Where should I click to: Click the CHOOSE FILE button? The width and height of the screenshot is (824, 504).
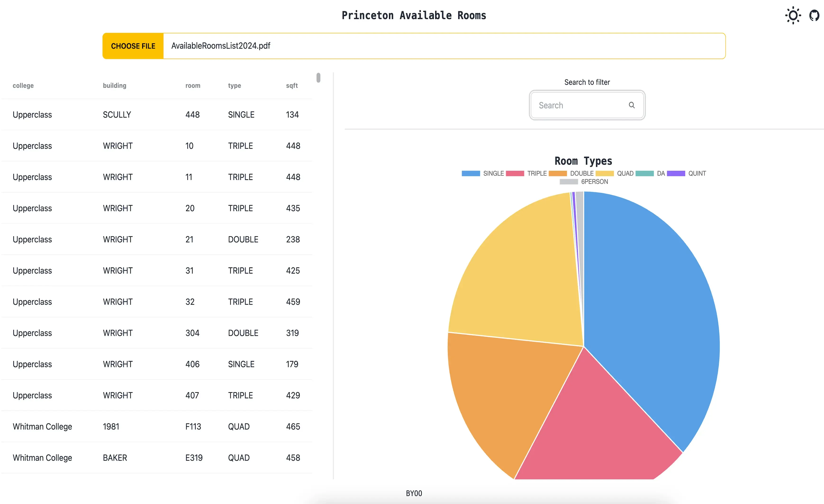click(133, 46)
